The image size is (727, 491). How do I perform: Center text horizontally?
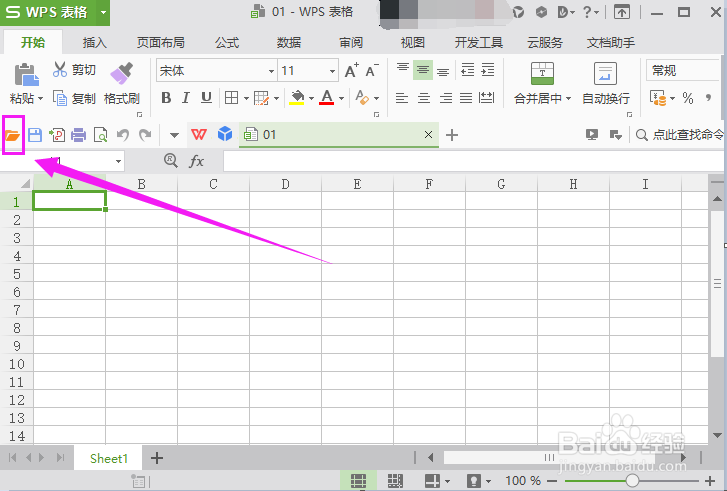coord(424,98)
